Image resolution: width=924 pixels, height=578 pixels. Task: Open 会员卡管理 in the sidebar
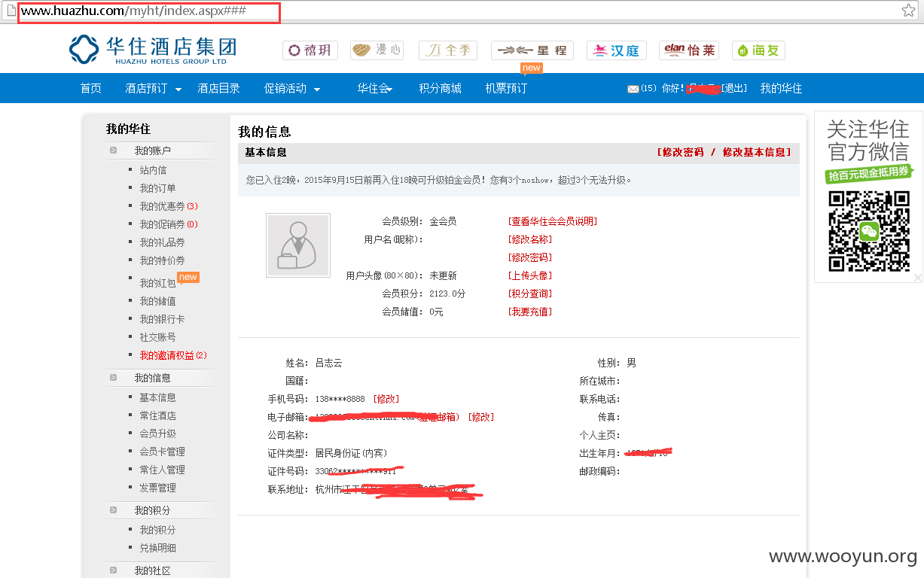(162, 452)
